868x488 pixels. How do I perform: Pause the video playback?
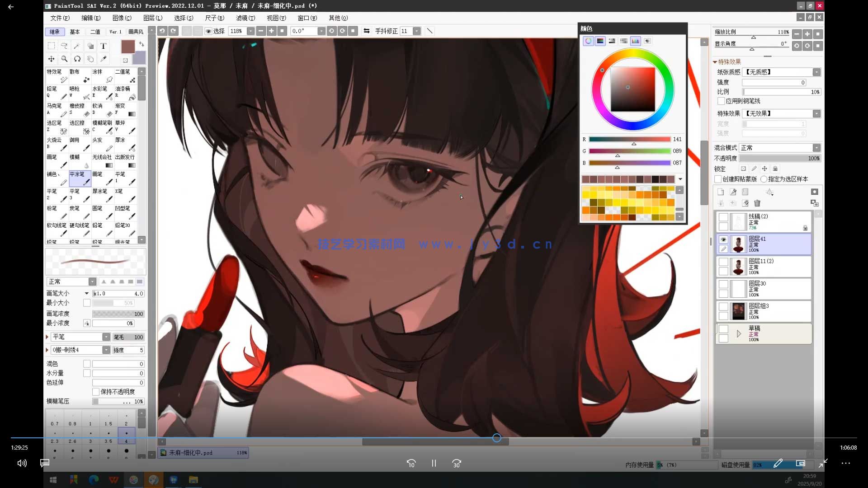pyautogui.click(x=434, y=463)
